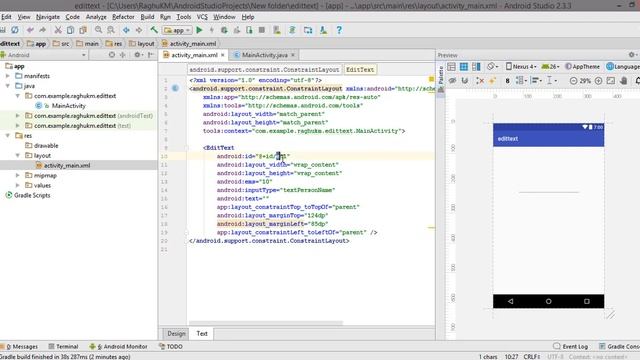Viewport: 640px width, 360px height.
Task: Open the Android Monitor tool window
Action: click(x=118, y=347)
